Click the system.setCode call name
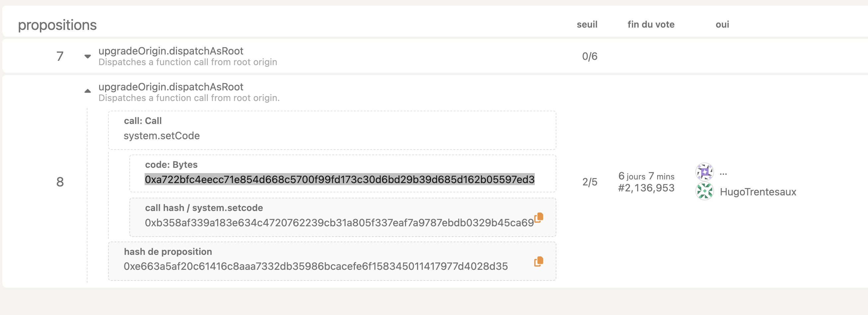 [x=161, y=136]
